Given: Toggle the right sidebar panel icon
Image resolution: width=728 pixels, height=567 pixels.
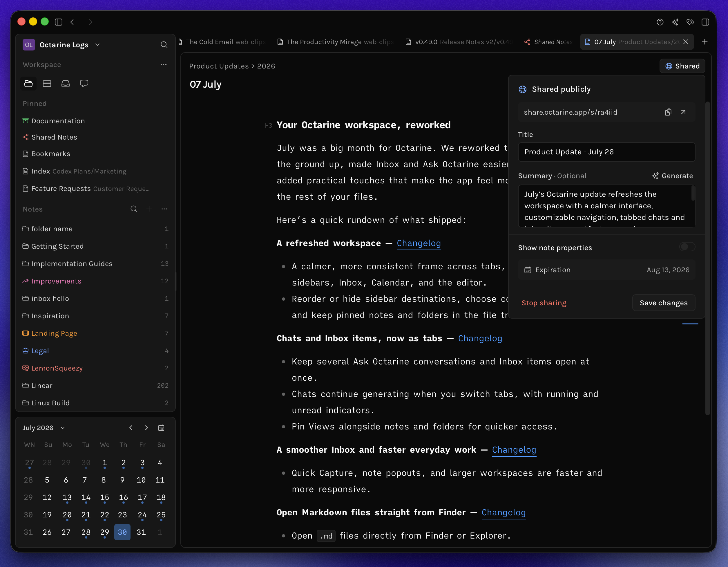Looking at the screenshot, I should point(705,22).
